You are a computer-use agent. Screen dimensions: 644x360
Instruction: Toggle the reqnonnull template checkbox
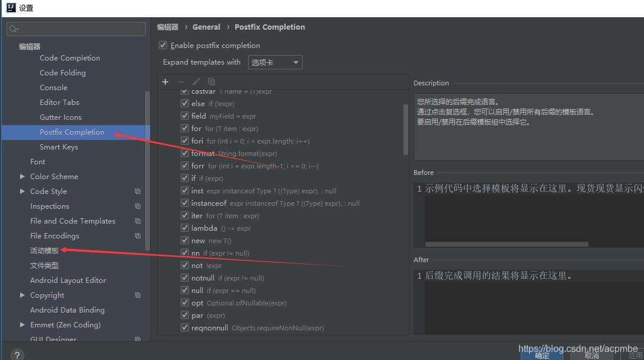(x=185, y=327)
